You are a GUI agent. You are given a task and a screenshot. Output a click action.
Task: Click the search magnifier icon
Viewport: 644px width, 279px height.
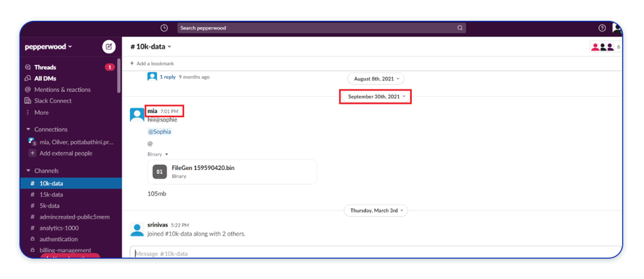pos(460,28)
